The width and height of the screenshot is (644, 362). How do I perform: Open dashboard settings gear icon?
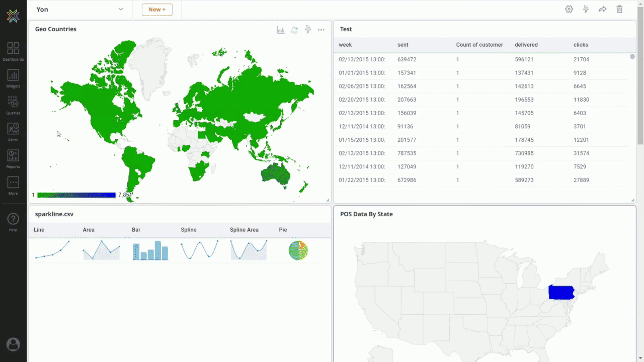569,9
